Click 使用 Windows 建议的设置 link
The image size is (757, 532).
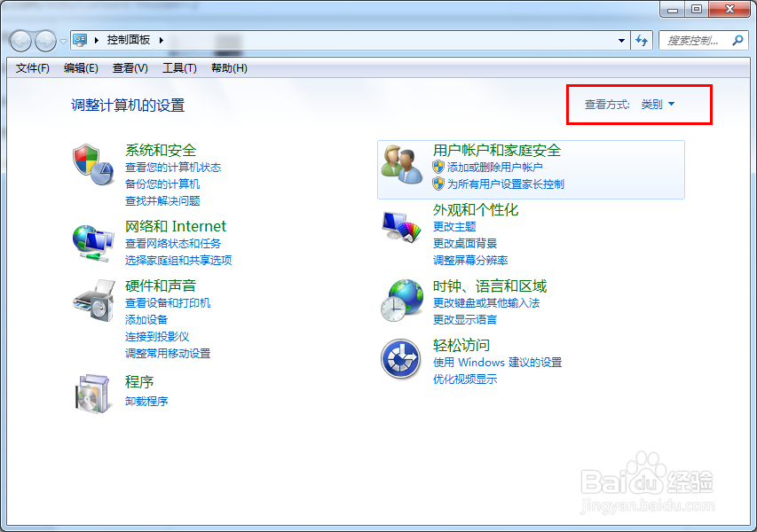[x=497, y=363]
